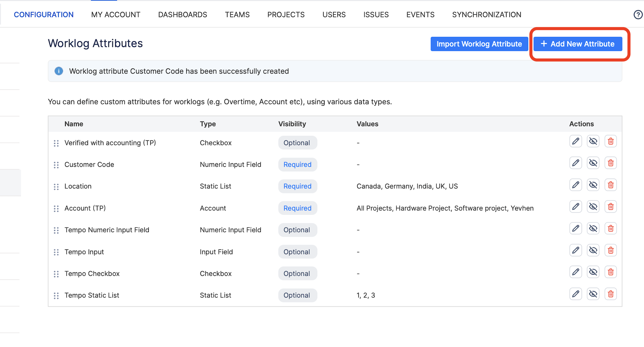
Task: Toggle visibility of Tempo Static List
Action: [x=593, y=294]
